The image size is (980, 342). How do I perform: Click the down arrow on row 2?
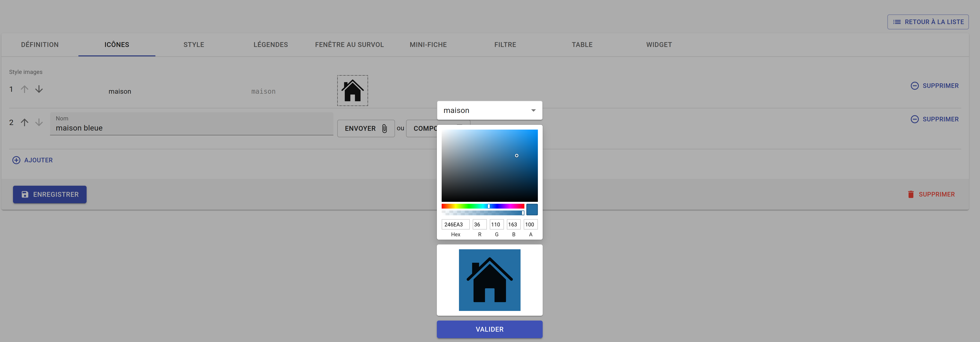[x=39, y=122]
